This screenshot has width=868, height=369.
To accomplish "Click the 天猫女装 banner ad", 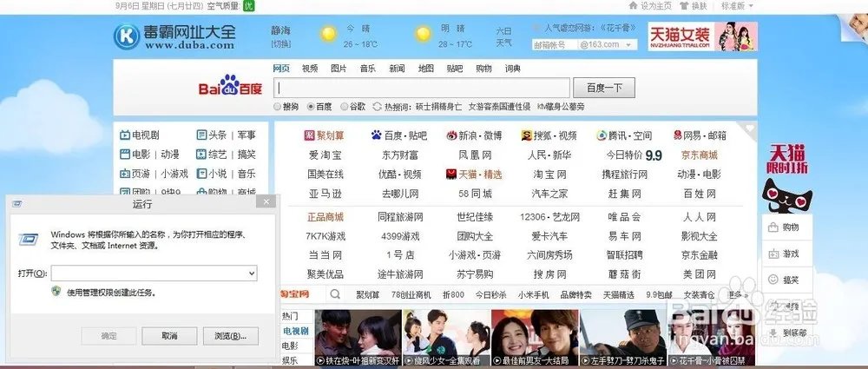I will point(702,36).
